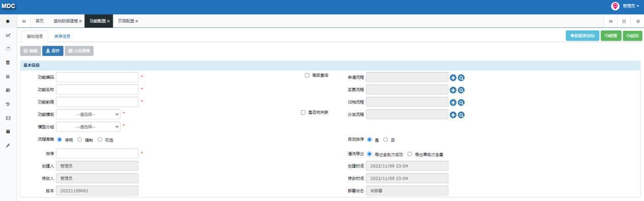This screenshot has width=644, height=201.
Task: Click the dotted circle icon in left sidebar
Action: click(x=8, y=49)
